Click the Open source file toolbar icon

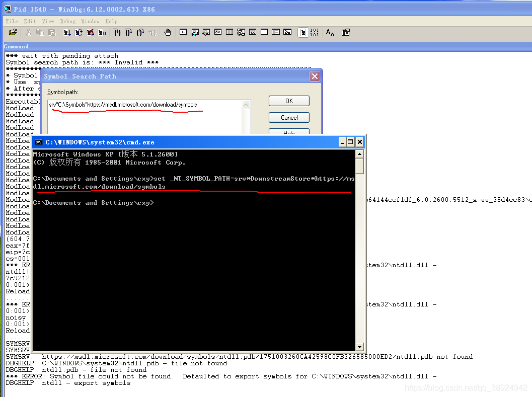click(x=13, y=32)
